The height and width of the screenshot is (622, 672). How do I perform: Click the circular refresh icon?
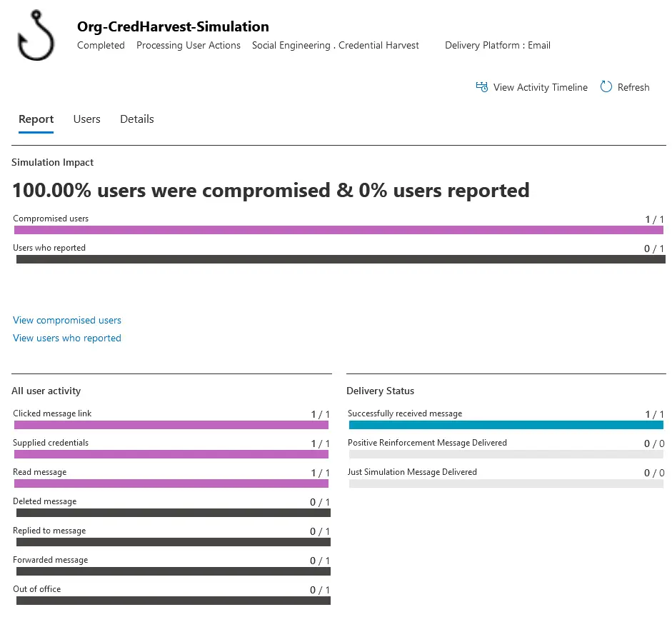point(606,87)
